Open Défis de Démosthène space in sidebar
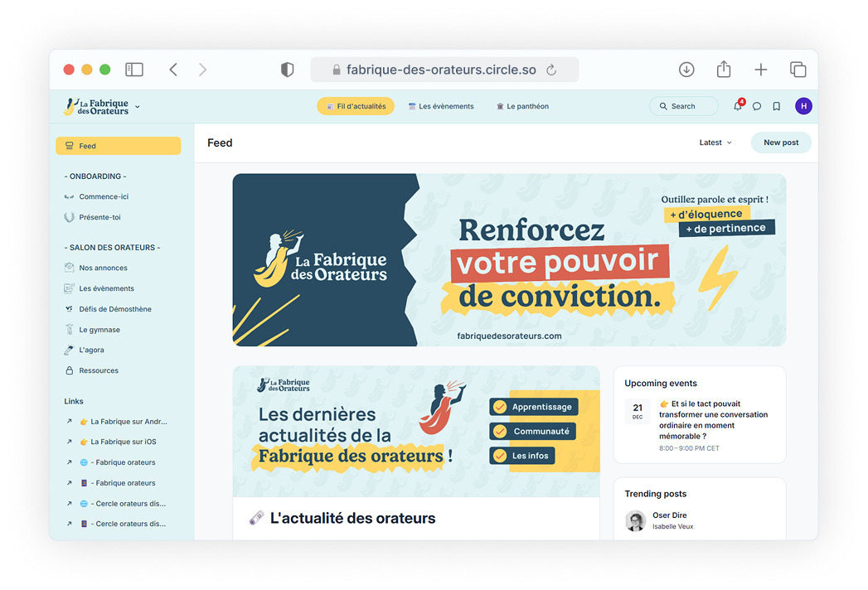Viewport: 868px width, 590px height. pos(114,309)
